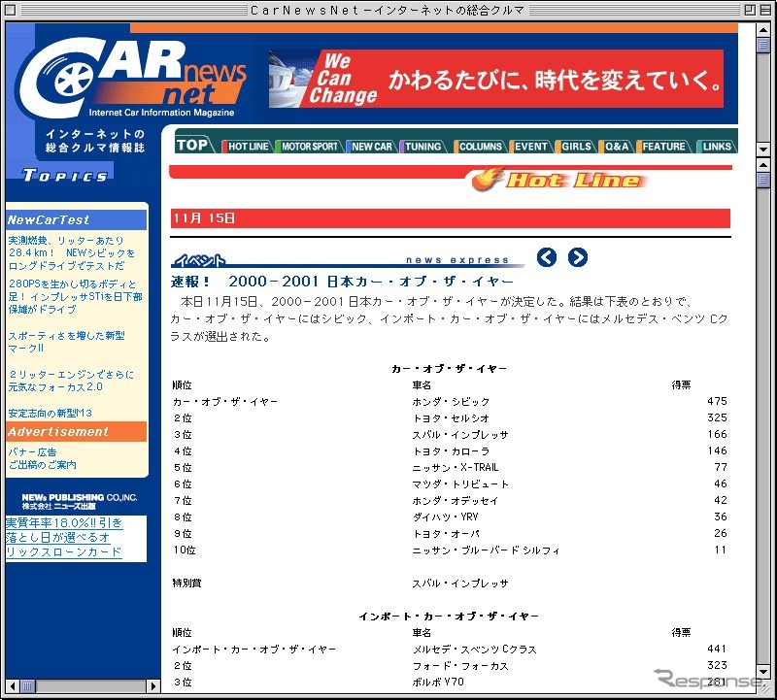Click the main content scroll up arrow

tap(763, 164)
